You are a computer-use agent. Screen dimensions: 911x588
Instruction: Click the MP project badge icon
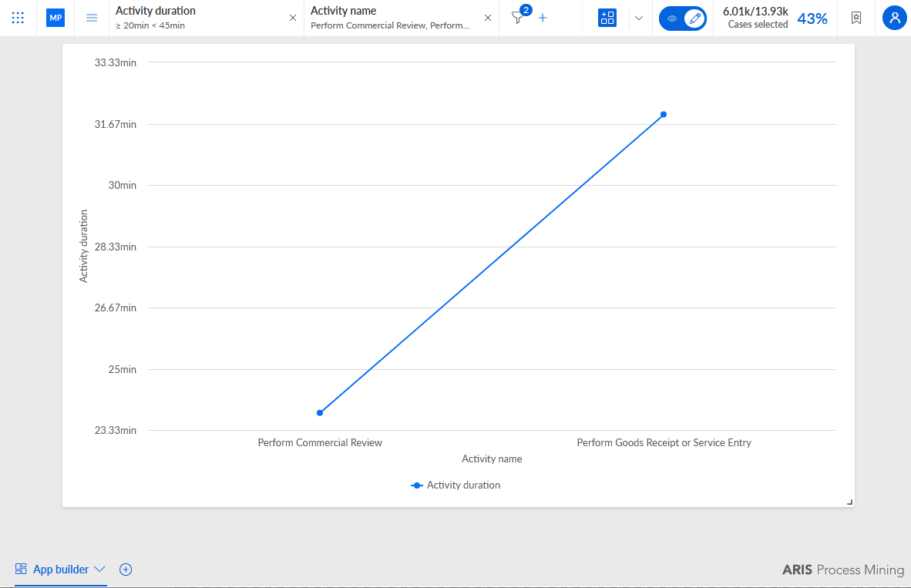click(x=55, y=18)
